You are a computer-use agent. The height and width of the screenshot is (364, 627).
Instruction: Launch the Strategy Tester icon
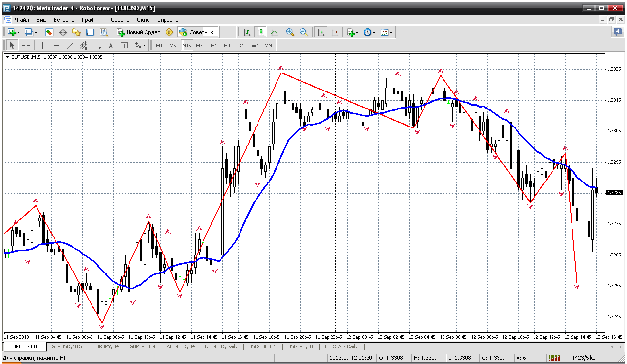104,32
